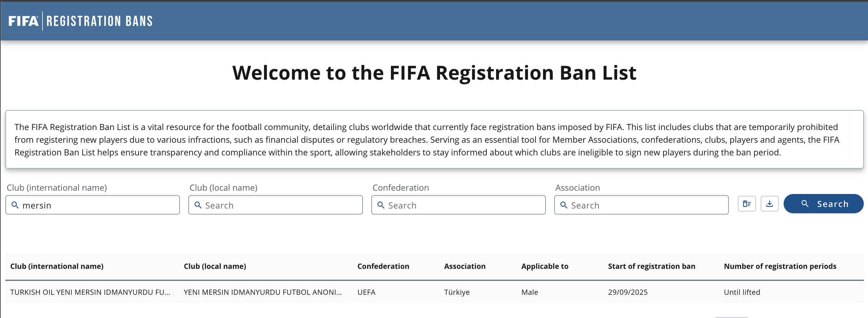Sort by Applicable to column header
This screenshot has height=318, width=868.
coord(545,266)
